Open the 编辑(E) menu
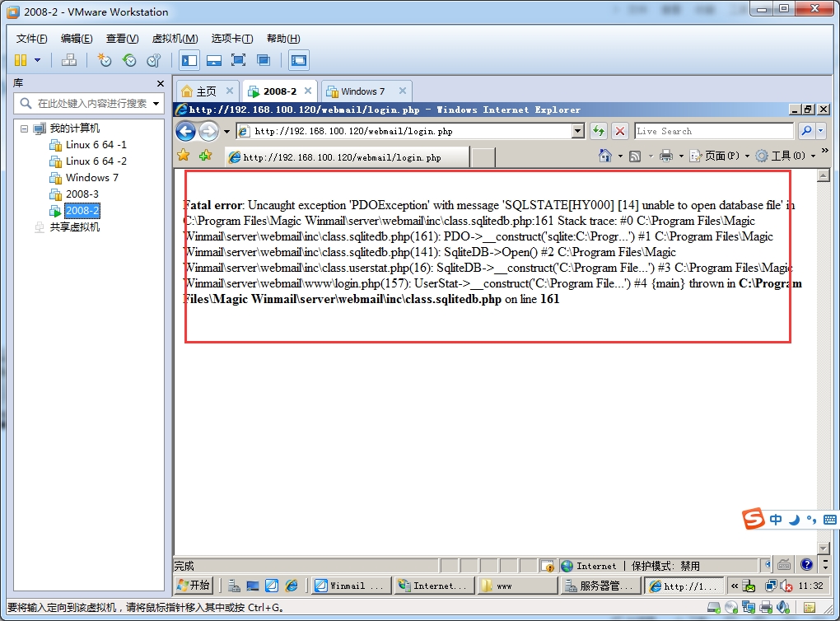840x621 pixels. (x=77, y=39)
